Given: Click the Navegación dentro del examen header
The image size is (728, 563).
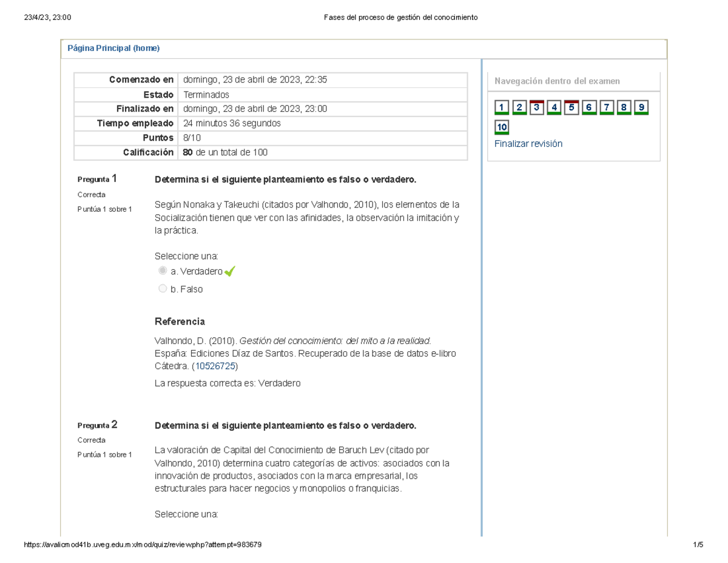Looking at the screenshot, I should [558, 81].
